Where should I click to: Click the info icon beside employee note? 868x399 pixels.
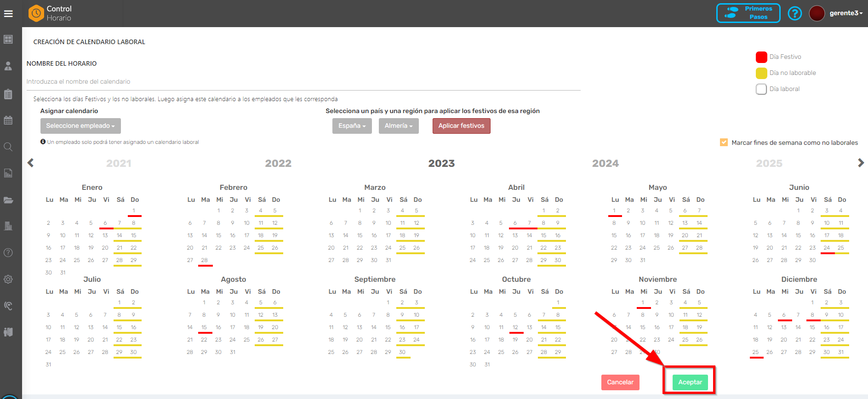pos(43,142)
